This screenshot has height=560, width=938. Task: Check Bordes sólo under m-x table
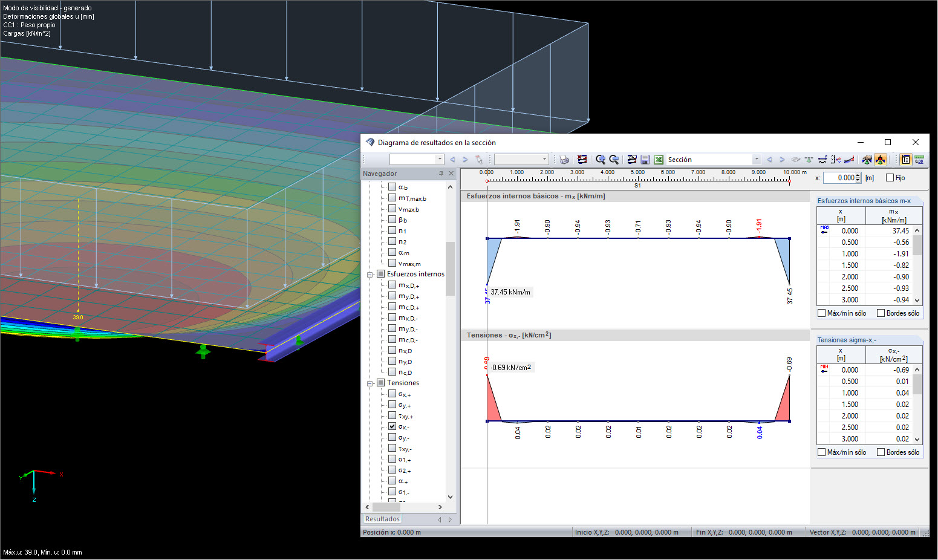pyautogui.click(x=881, y=313)
